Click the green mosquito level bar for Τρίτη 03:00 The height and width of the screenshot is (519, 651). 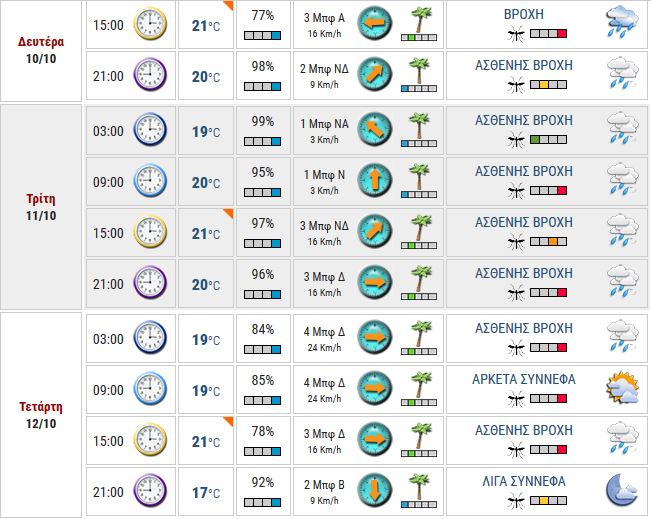coord(548,140)
